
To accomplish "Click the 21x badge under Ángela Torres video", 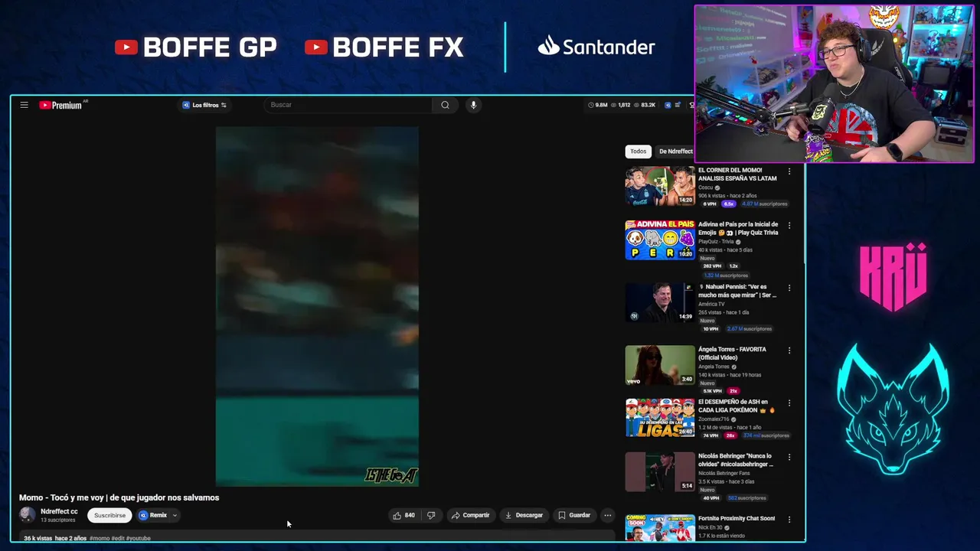I will coord(733,391).
